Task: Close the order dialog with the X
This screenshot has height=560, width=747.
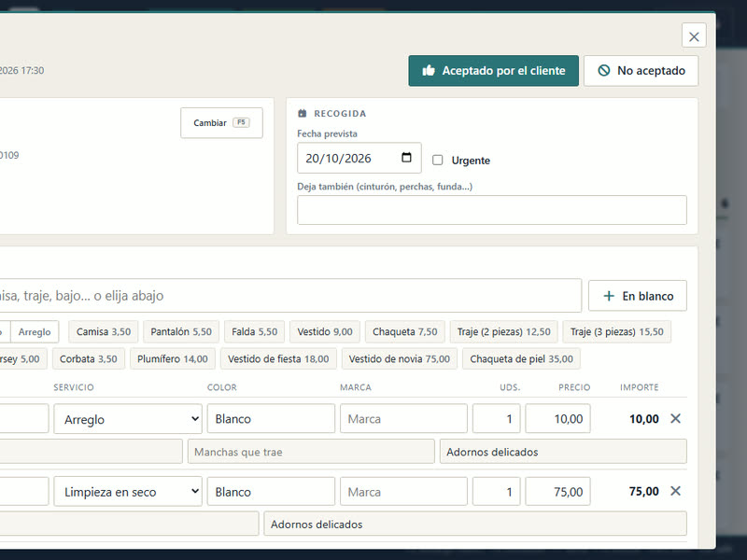Action: pos(694,35)
